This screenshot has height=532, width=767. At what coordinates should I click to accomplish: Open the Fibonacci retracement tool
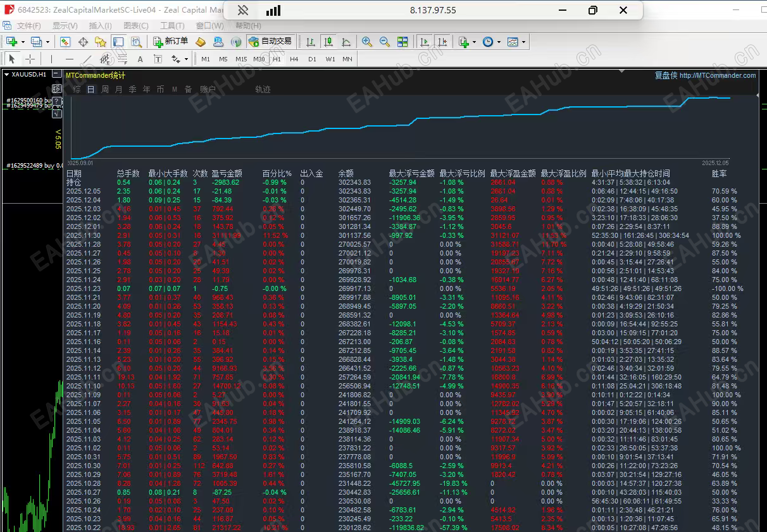click(122, 59)
